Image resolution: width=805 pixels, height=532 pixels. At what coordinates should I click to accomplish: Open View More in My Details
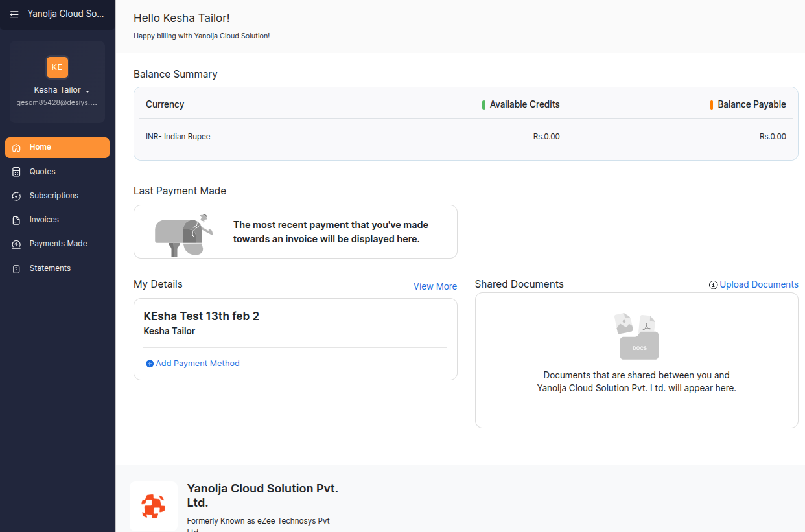(x=435, y=286)
